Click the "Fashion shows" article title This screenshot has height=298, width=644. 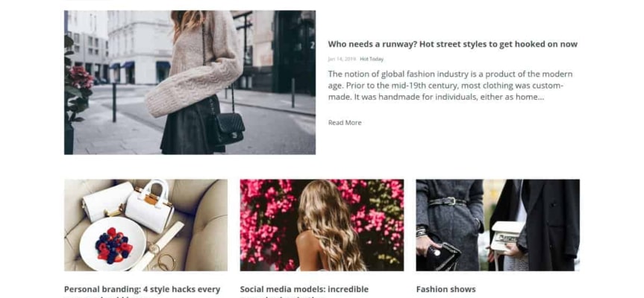(x=446, y=289)
